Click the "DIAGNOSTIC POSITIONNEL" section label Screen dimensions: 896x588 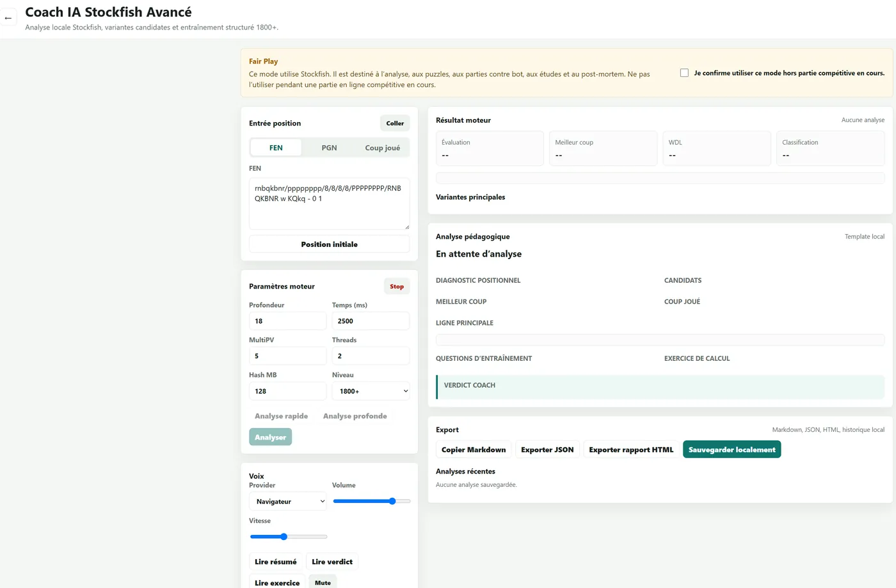pos(478,280)
